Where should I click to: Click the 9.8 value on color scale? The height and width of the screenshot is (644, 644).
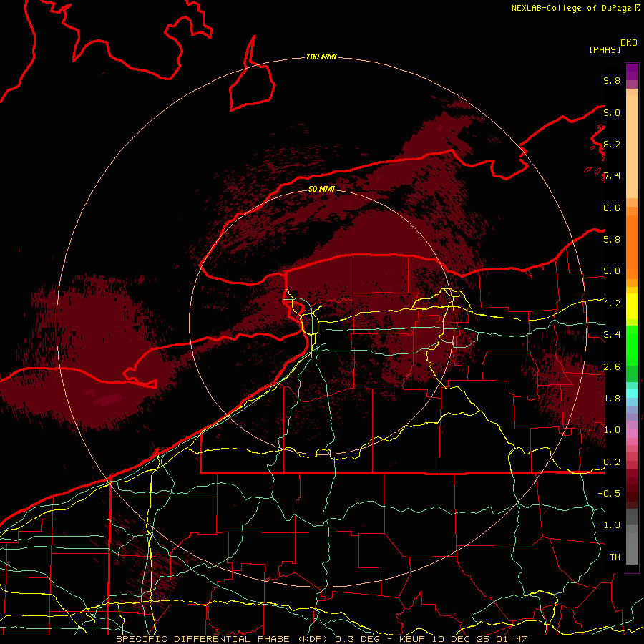pyautogui.click(x=612, y=80)
